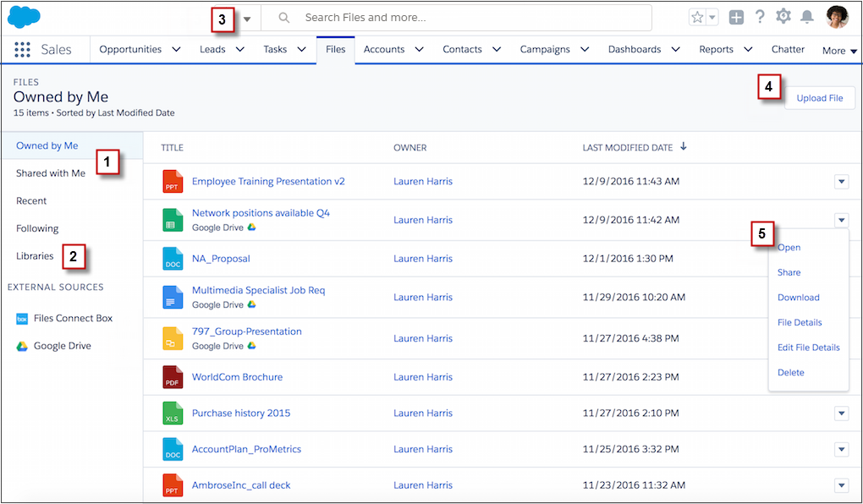Click DOC icon for AccountPlan_ProMetrics
The image size is (863, 504).
click(173, 449)
